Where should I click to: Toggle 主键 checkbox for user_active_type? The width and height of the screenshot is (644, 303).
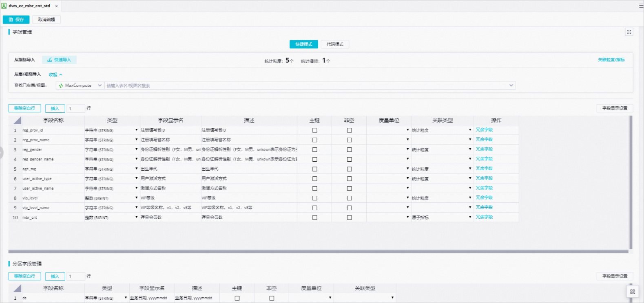pos(314,179)
